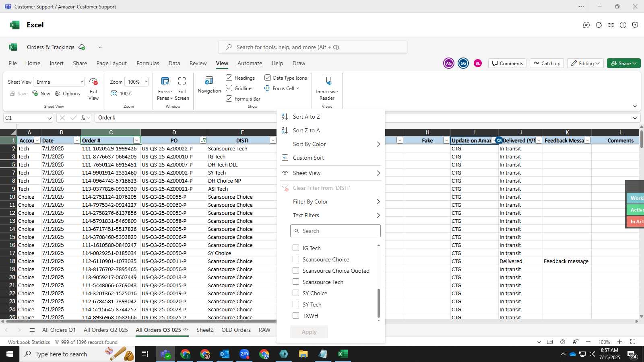Open Filter By Color submenu
This screenshot has width=644, height=362.
point(331,202)
